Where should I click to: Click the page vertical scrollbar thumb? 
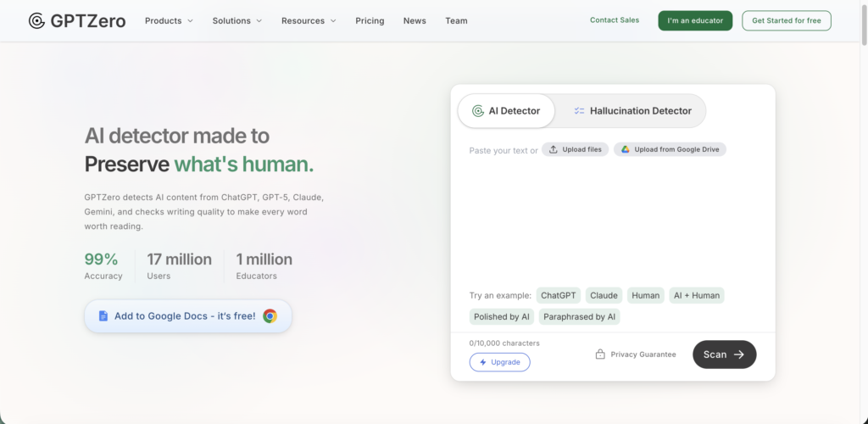point(864,23)
